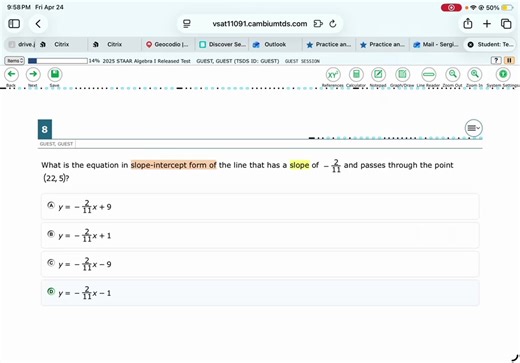
Task: Click the vsat11091.cambiumtds.com address field
Action: tap(260, 24)
